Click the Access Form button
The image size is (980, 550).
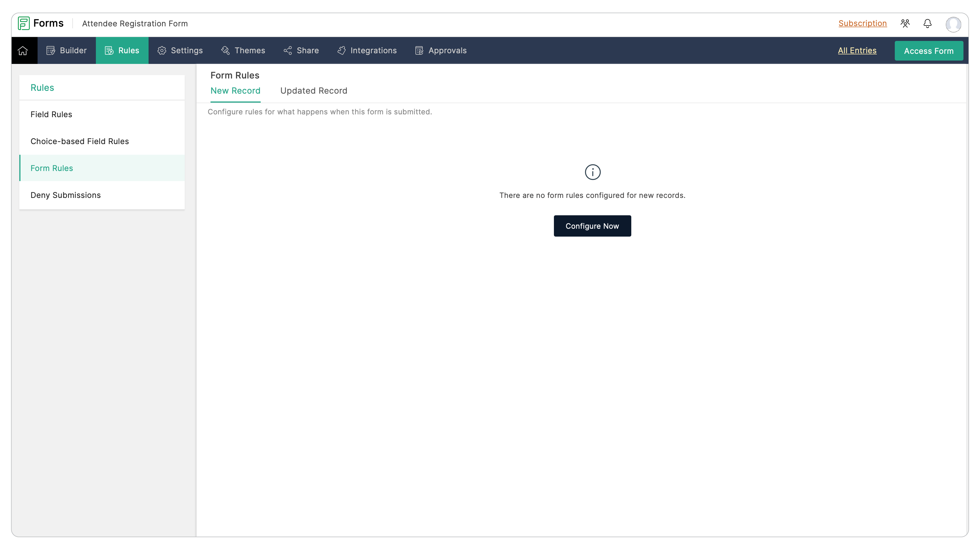(x=929, y=50)
